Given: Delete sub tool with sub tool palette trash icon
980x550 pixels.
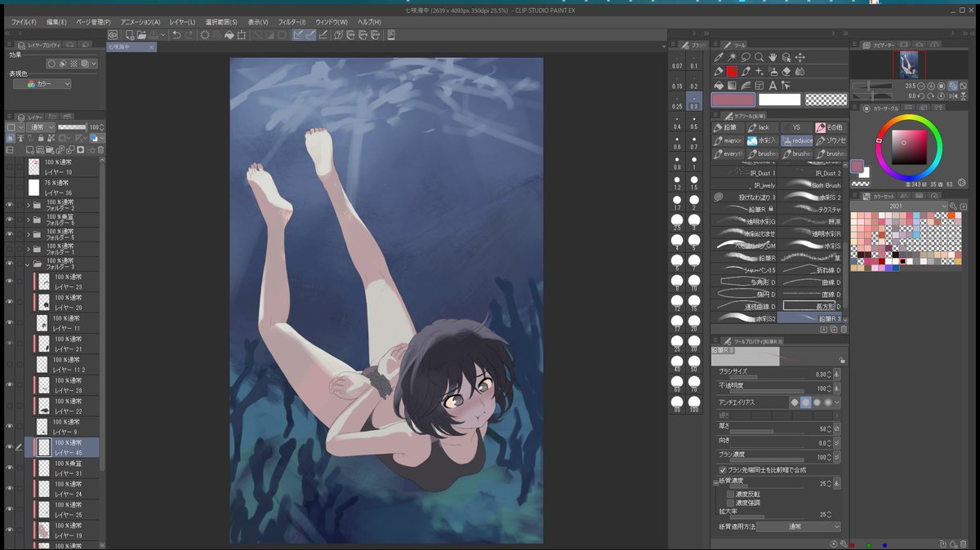Looking at the screenshot, I should (x=844, y=329).
